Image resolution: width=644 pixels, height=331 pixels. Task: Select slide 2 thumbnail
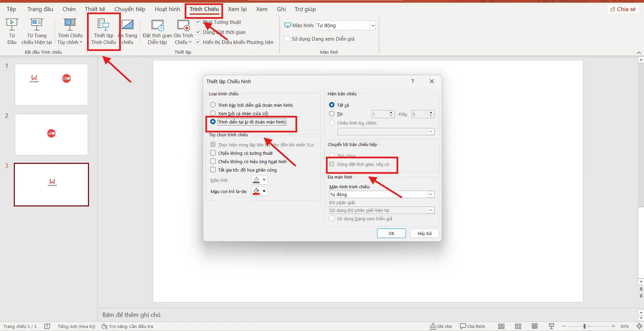(x=51, y=135)
